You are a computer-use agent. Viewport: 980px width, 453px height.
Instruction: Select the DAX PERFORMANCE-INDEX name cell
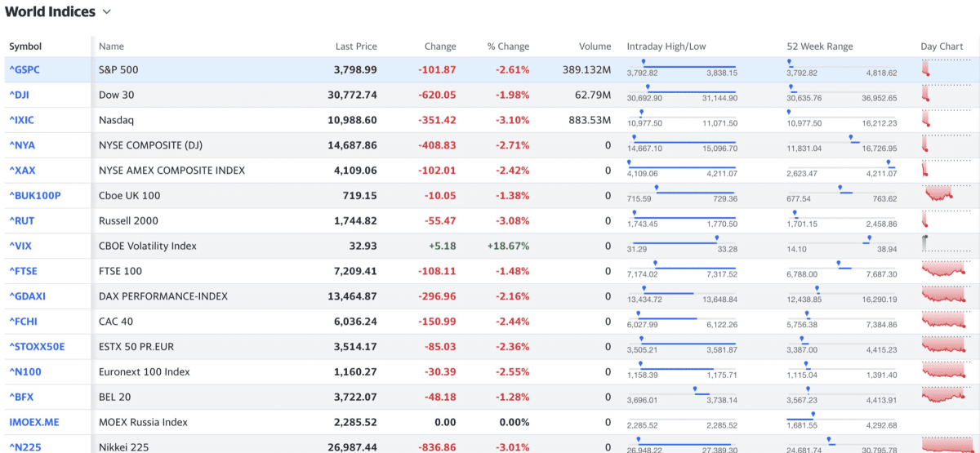click(163, 297)
